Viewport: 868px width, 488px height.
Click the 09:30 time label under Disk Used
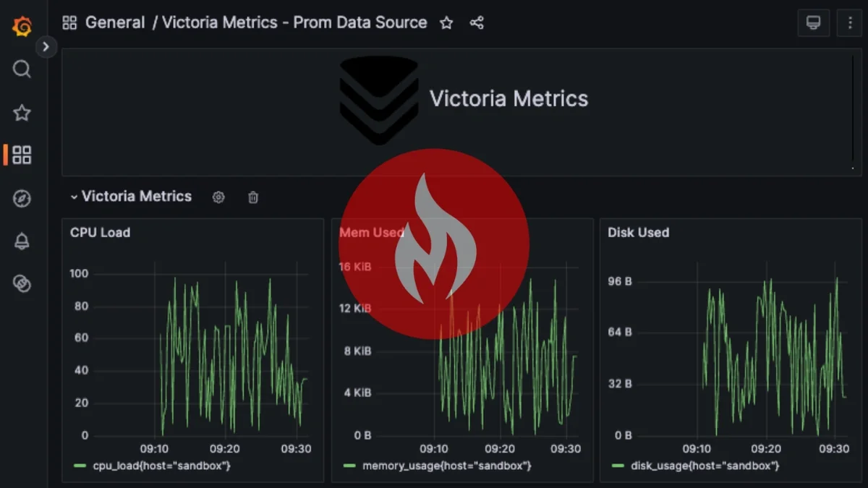pyautogui.click(x=835, y=449)
